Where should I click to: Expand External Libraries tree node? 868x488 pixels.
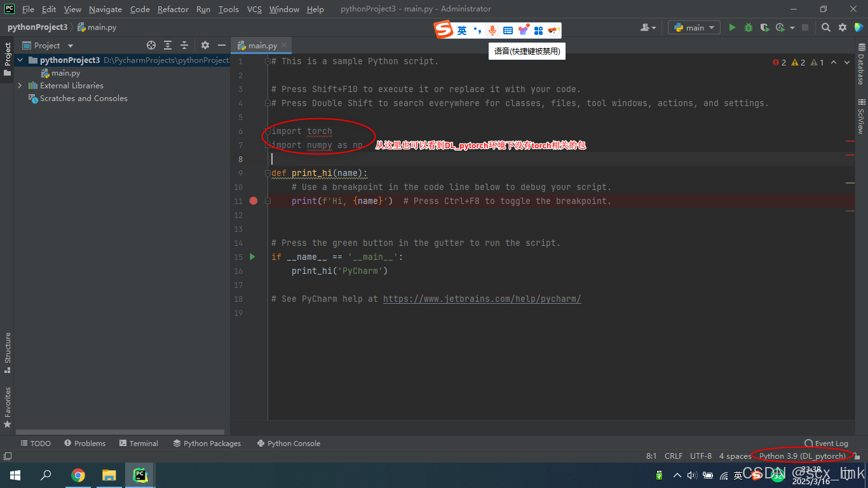point(20,85)
